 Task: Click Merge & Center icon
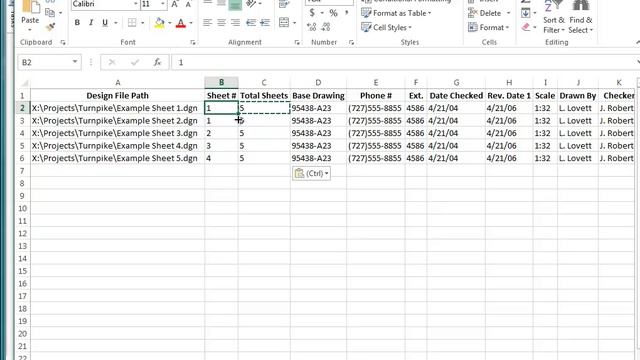tap(284, 22)
